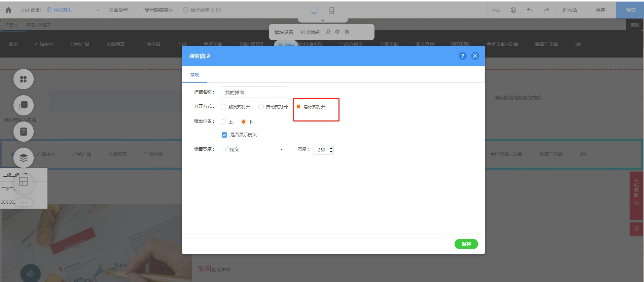644x282 pixels.
Task: Switch to desktop monitor preview icon
Action: [x=314, y=10]
